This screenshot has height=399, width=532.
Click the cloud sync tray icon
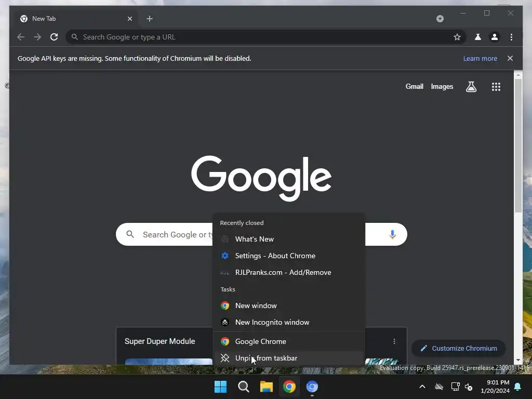click(x=439, y=387)
